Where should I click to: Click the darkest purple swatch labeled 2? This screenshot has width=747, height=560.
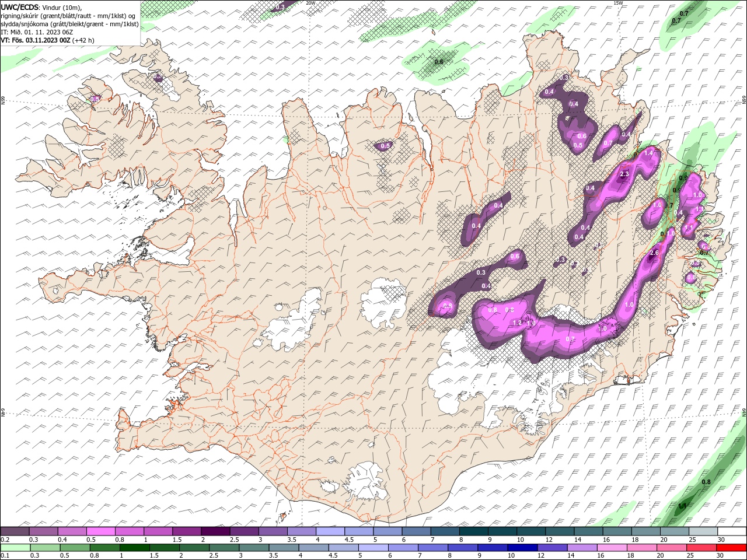click(215, 531)
